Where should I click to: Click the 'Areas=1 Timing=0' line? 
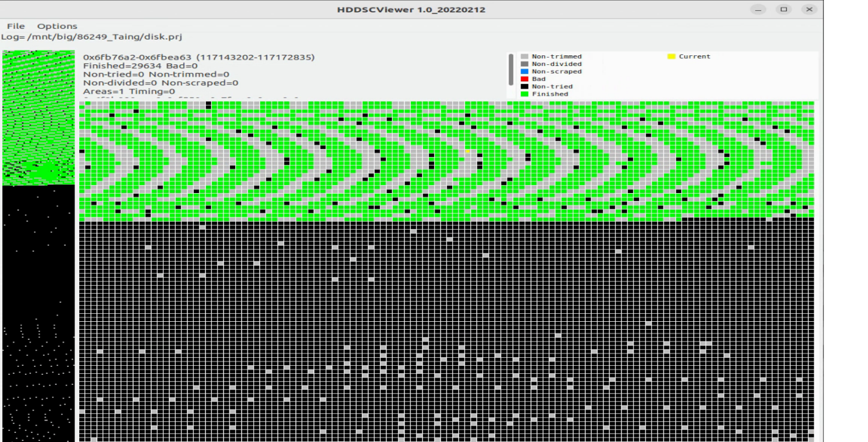129,91
